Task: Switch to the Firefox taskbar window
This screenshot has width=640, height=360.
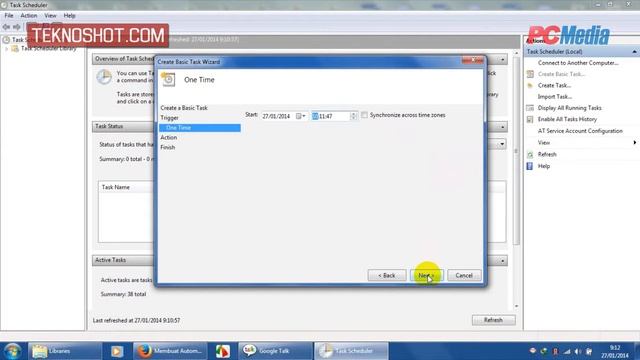Action: 170,351
